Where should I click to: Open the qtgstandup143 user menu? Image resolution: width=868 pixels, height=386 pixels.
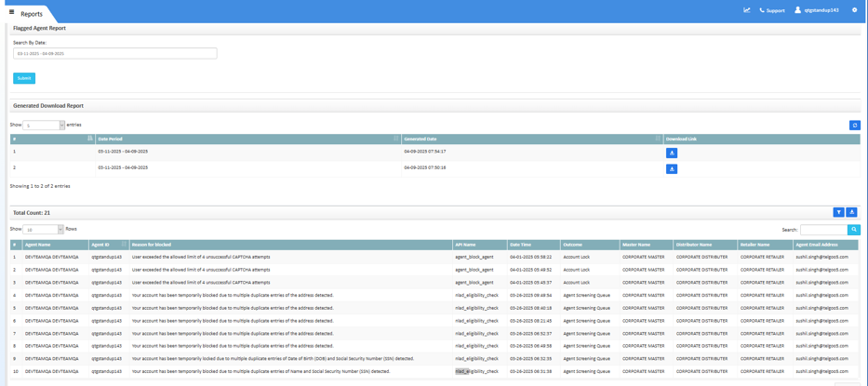[x=816, y=10]
